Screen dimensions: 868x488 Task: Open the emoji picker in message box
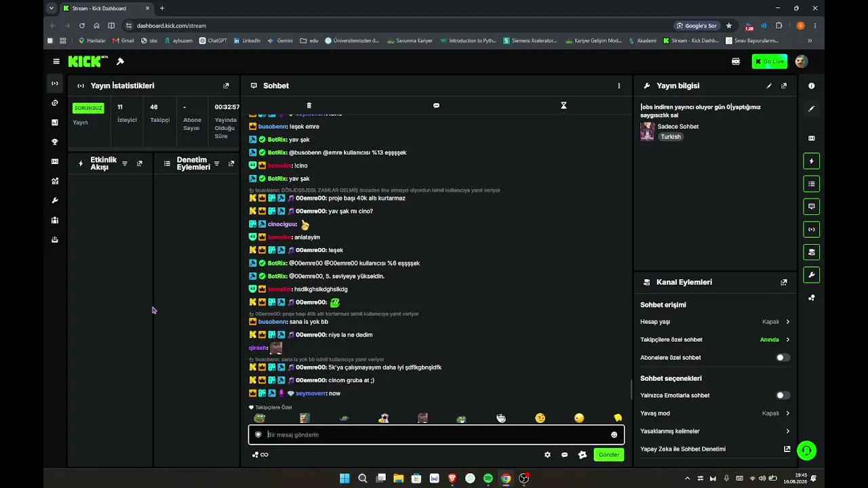(614, 434)
